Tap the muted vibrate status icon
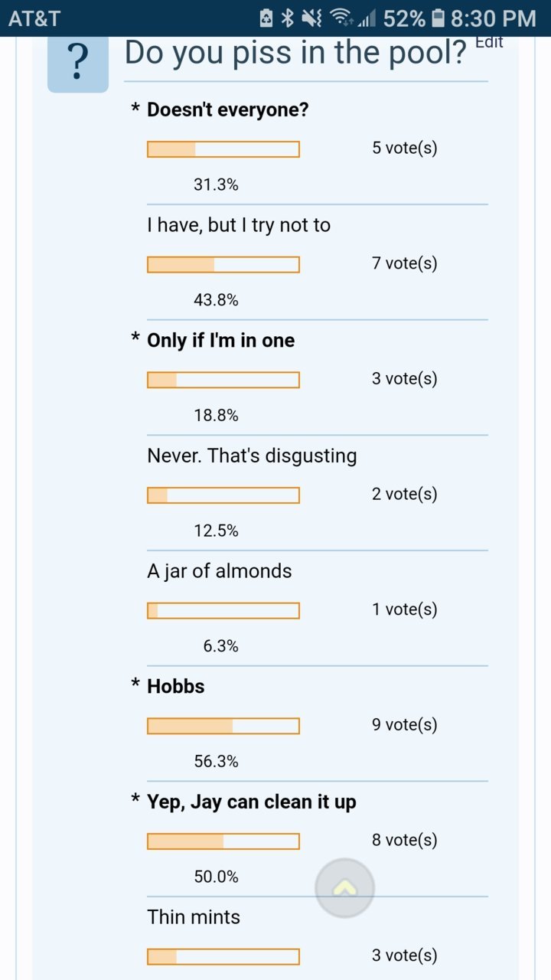 (x=312, y=18)
